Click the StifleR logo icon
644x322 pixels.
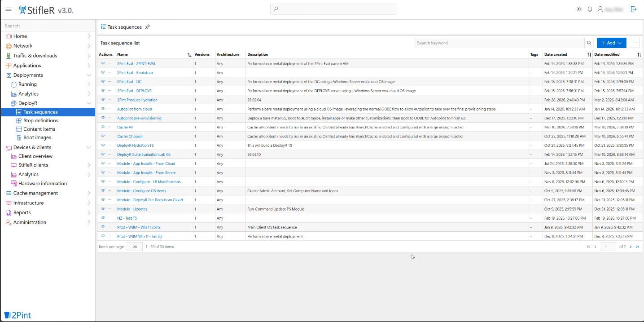[22, 9]
